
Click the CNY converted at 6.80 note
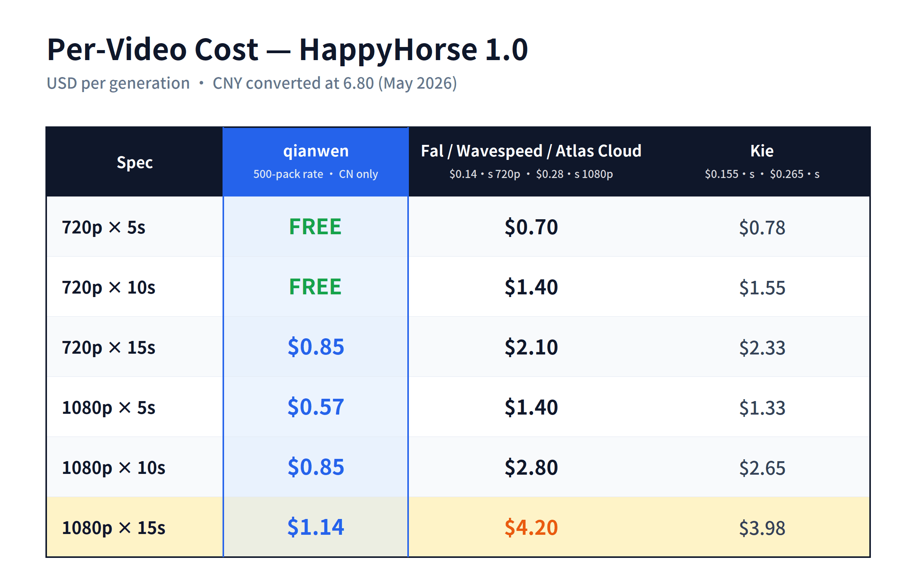coord(335,83)
